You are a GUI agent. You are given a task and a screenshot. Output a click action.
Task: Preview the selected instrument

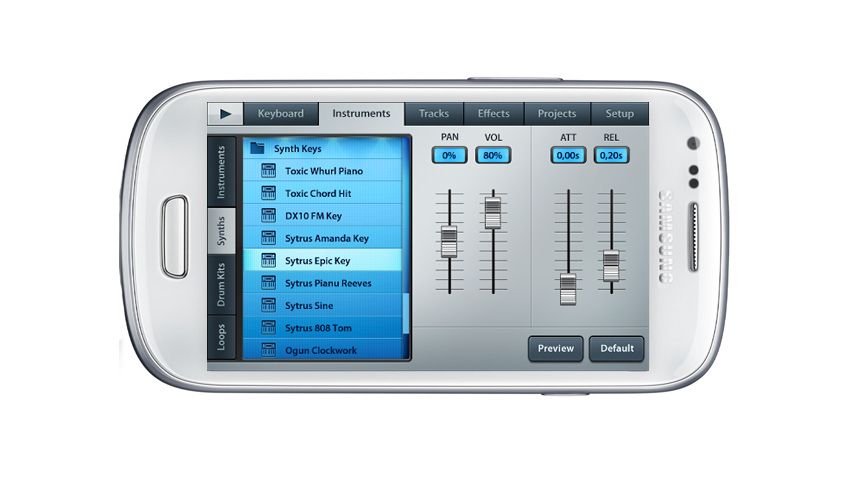coord(556,348)
